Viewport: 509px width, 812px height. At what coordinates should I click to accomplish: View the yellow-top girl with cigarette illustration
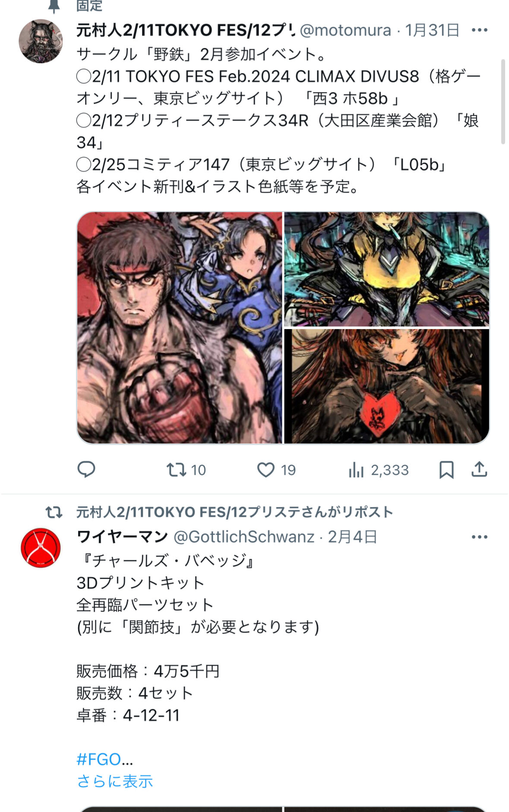386,269
